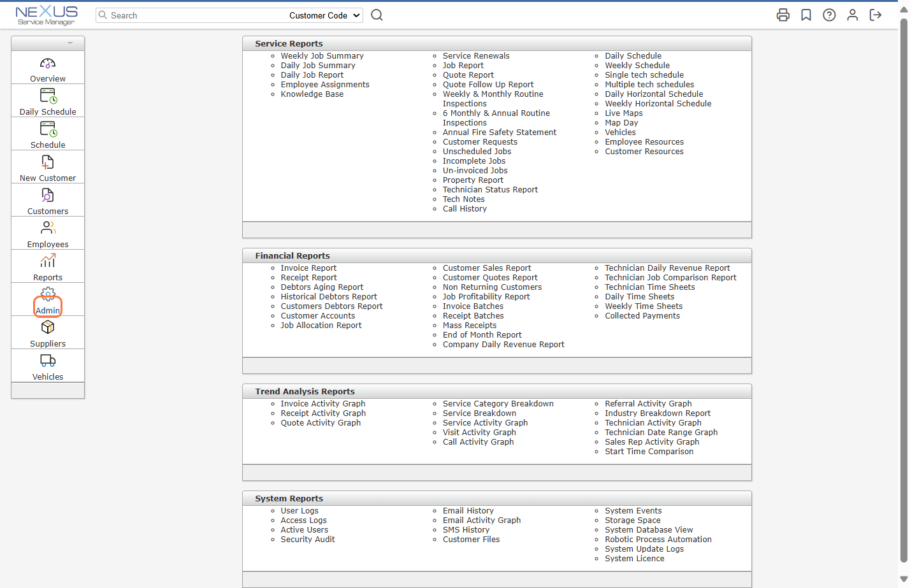
Task: Open Call Activity Graph
Action: pyautogui.click(x=478, y=442)
